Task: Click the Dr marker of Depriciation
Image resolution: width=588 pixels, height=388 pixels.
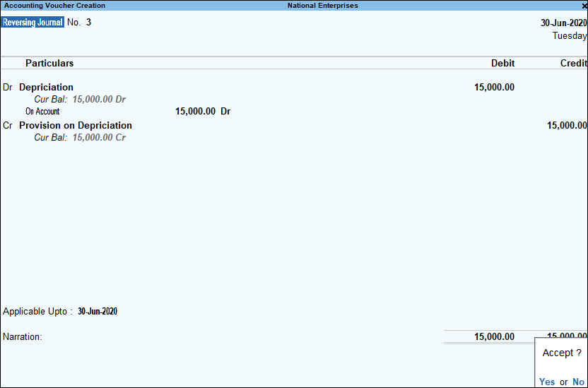Action: (8, 88)
